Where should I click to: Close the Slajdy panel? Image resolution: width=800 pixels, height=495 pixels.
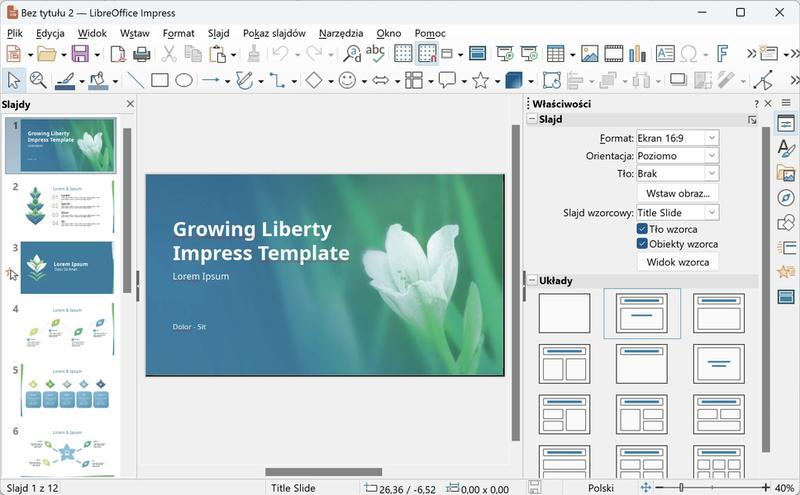[130, 104]
